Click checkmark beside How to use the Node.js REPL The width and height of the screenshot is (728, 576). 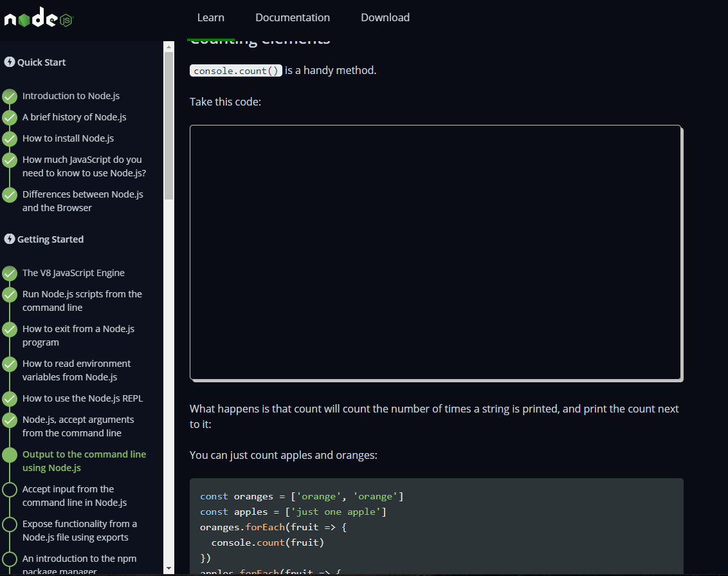[x=10, y=399]
